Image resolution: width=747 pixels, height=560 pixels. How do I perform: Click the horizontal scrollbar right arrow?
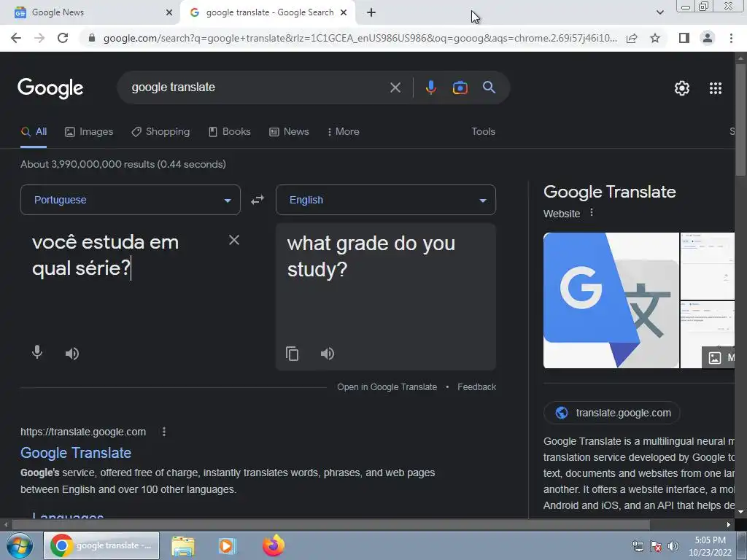tap(729, 525)
